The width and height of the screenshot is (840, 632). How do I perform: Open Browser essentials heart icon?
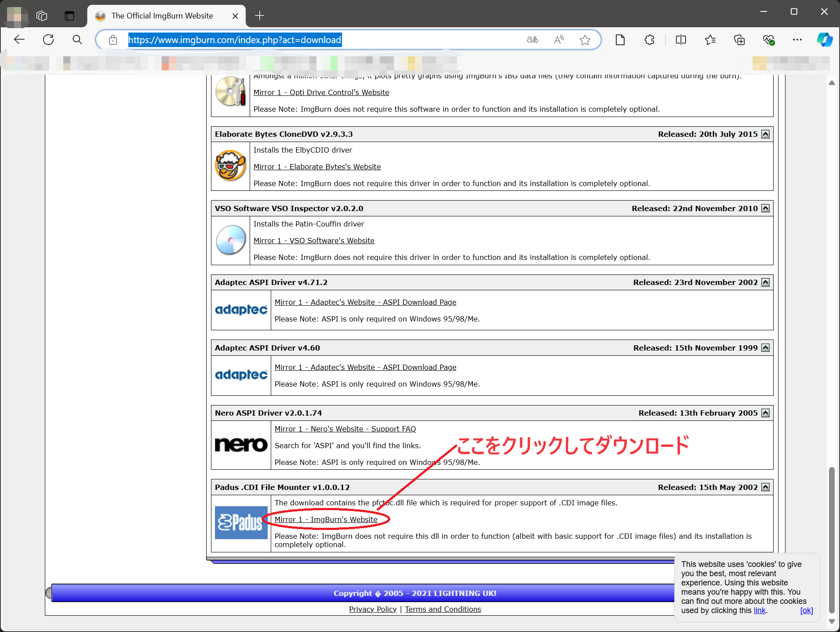pyautogui.click(x=768, y=40)
